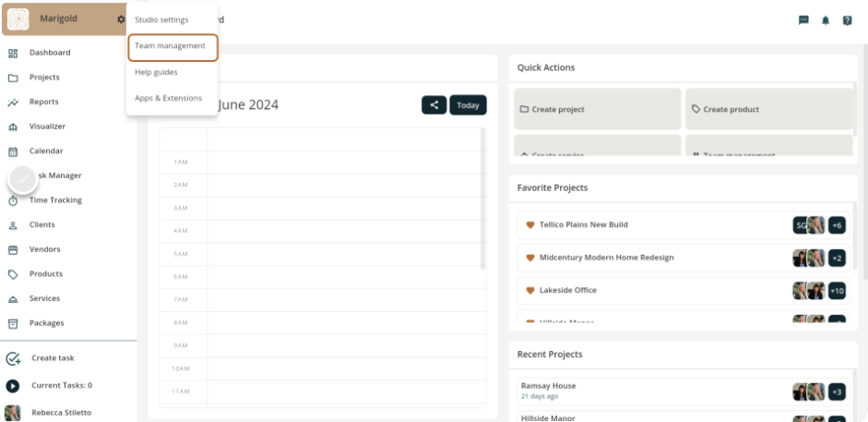The width and height of the screenshot is (868, 422).
Task: Choose Team management in the dropdown menu
Action: [x=172, y=48]
